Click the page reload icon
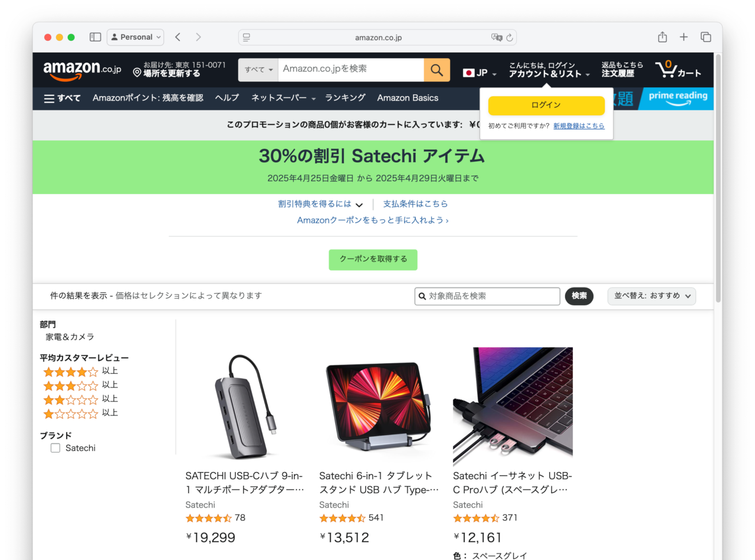Viewport: 755px width, 560px height. 510,38
